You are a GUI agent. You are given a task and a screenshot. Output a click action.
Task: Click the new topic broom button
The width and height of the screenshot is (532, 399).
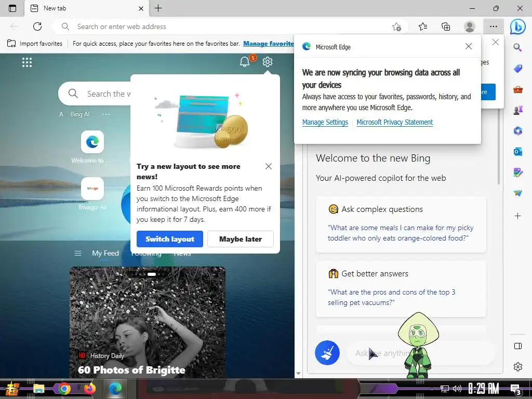(x=327, y=353)
